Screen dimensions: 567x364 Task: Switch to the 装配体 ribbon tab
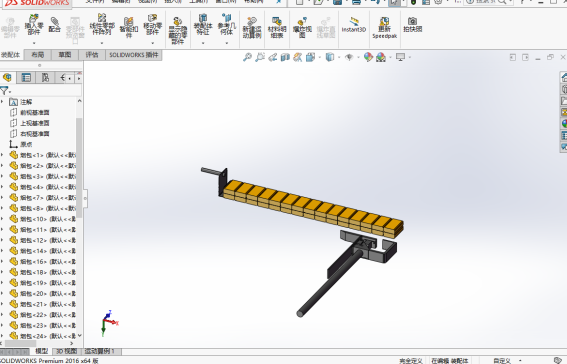point(11,55)
